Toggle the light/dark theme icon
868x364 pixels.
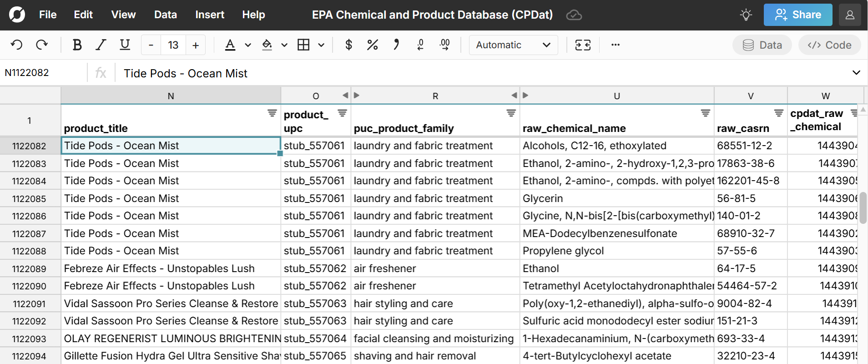pos(746,15)
